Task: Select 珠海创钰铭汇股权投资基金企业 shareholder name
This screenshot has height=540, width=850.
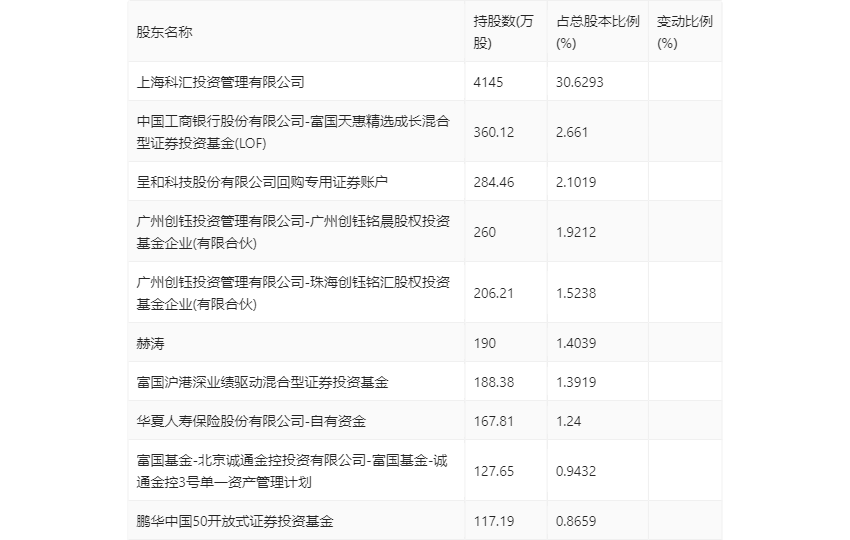Action: coord(293,292)
